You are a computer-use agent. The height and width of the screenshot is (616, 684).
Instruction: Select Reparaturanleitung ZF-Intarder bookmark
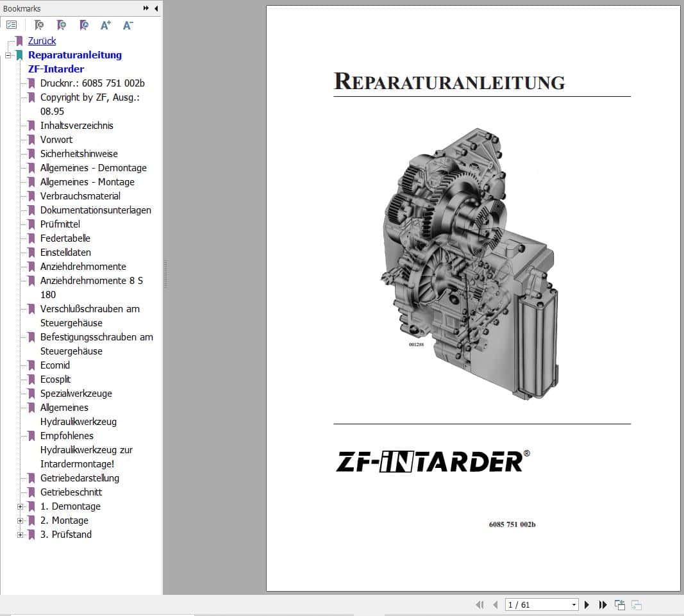coord(74,62)
